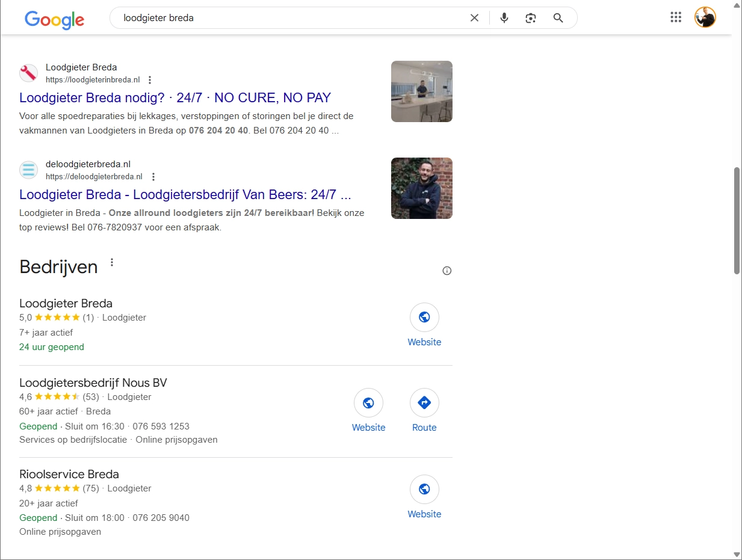Click the Google logo
Viewport: 742px width, 560px height.
(x=54, y=19)
